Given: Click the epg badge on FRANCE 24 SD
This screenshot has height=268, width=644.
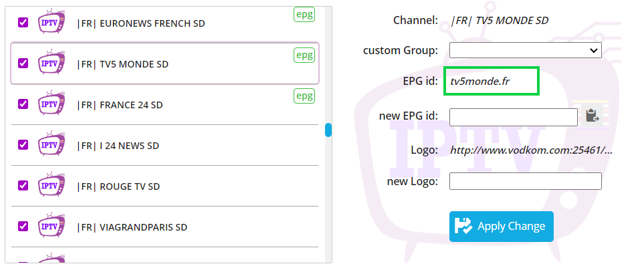Looking at the screenshot, I should (x=304, y=96).
